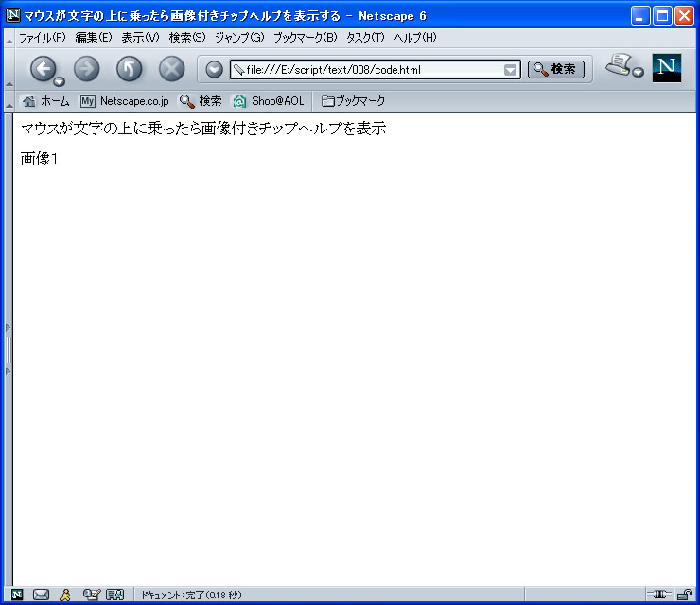This screenshot has width=700, height=605.
Task: Collapse the menu bar using its grippy arrow
Action: pos(9,38)
